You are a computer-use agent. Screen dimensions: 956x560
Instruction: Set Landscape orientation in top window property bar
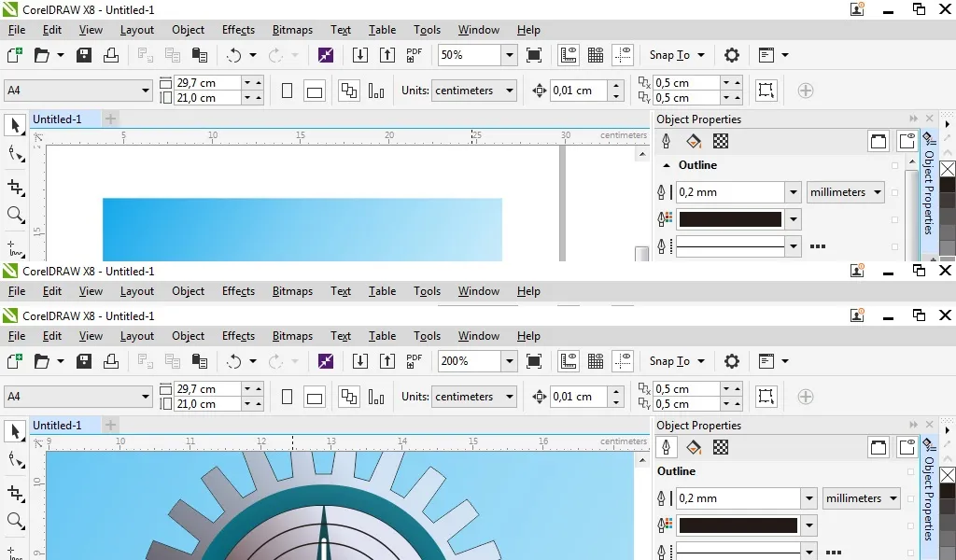315,92
